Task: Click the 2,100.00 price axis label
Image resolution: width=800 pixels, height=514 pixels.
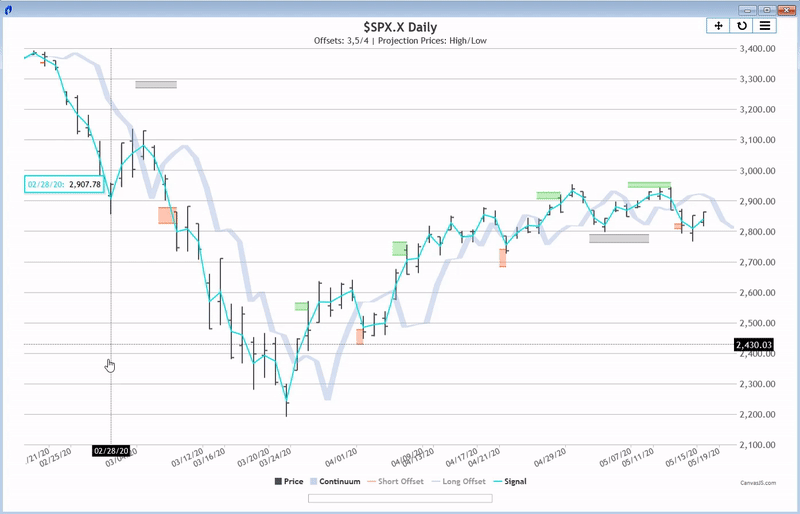Action: coord(758,445)
